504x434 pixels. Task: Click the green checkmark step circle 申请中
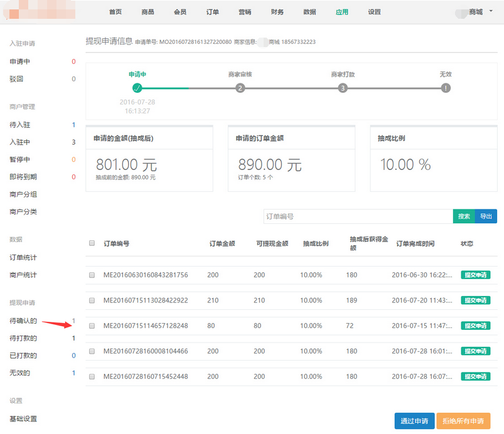coord(137,88)
